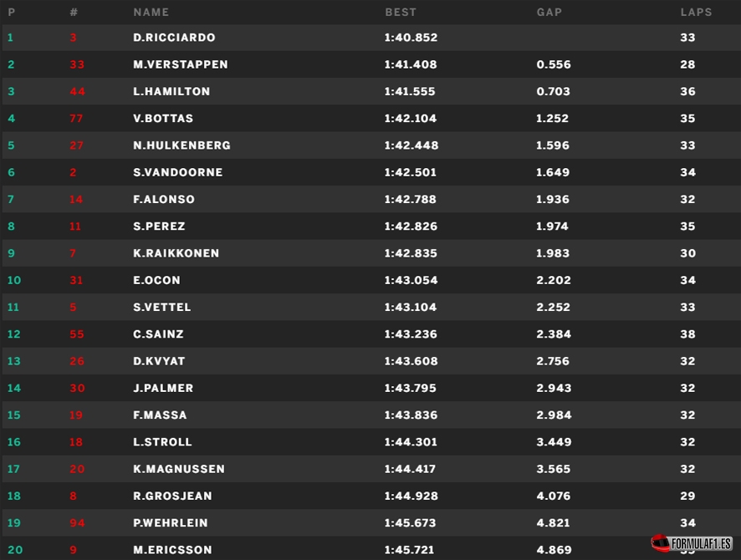This screenshot has width=741, height=560.
Task: Select driver S.VETTEL
Action: pyautogui.click(x=161, y=307)
